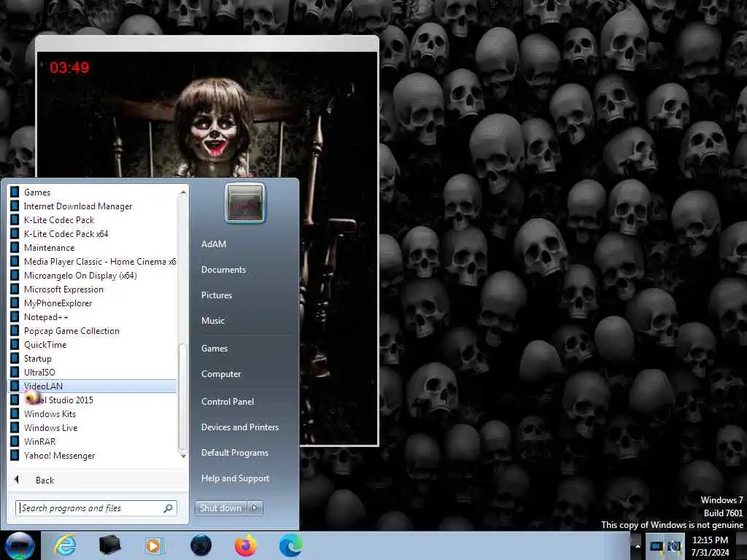This screenshot has width=747, height=560.
Task: Click the search magnifier icon
Action: [169, 508]
